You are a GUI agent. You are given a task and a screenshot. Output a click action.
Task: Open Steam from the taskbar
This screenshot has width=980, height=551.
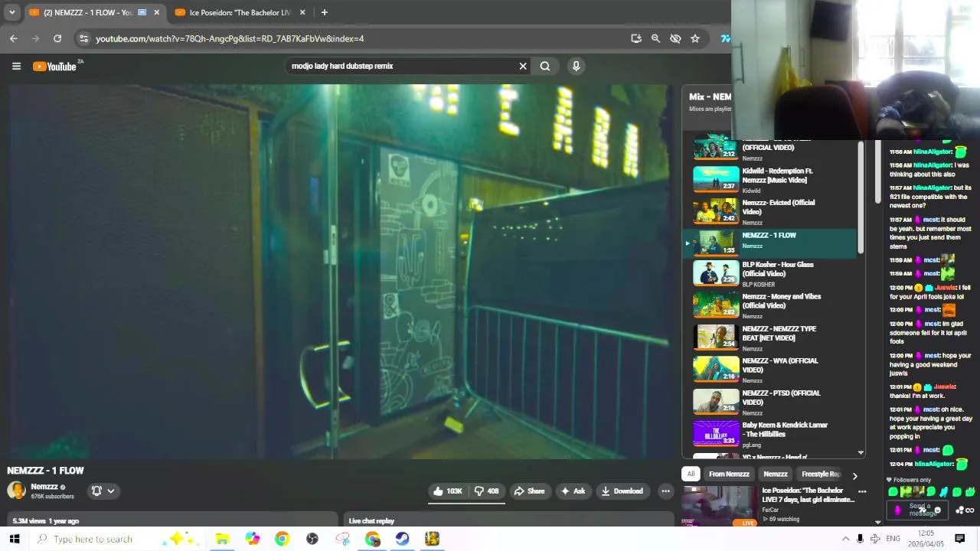click(x=403, y=539)
